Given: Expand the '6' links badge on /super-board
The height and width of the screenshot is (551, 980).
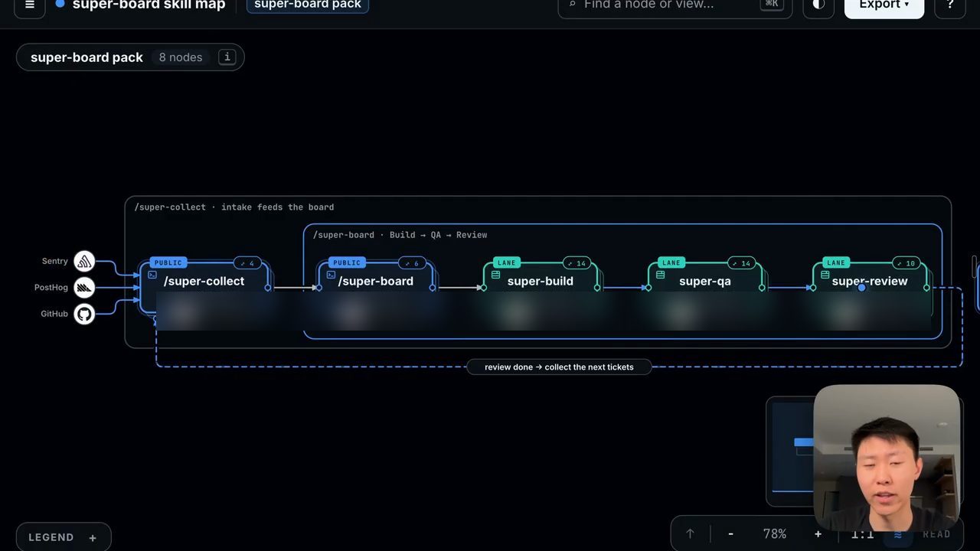Looking at the screenshot, I should [x=413, y=263].
